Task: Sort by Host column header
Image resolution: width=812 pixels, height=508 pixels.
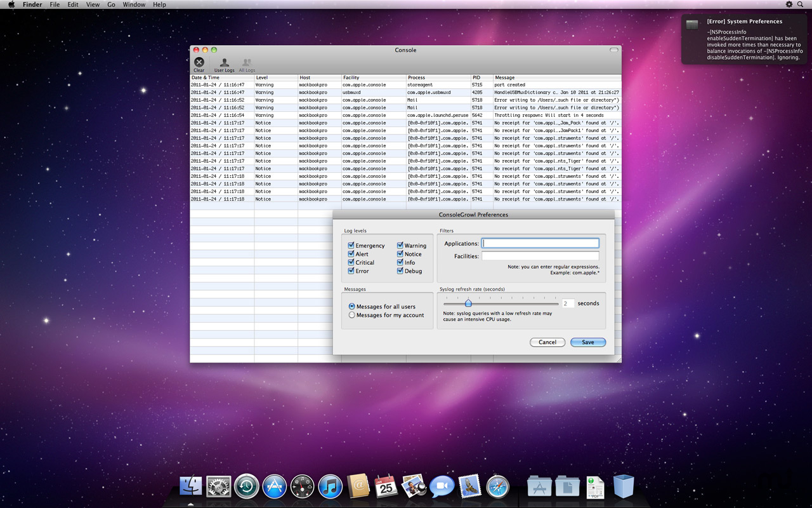Action: tap(320, 77)
